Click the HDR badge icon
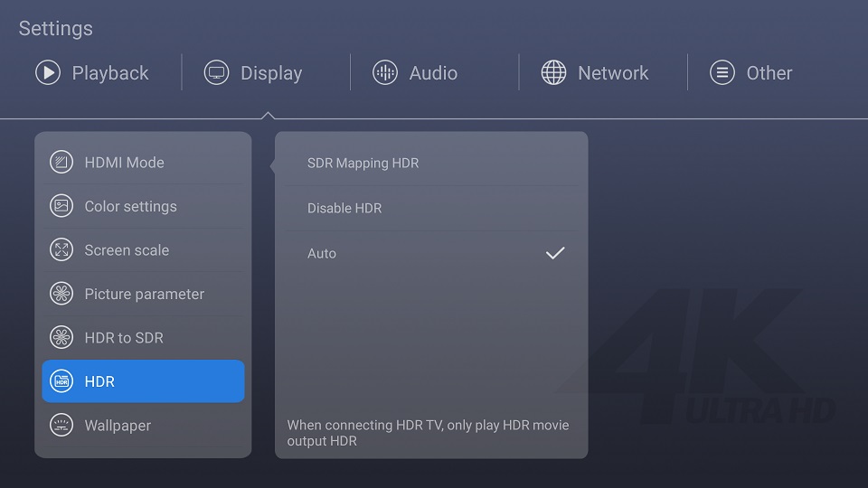 coord(61,381)
